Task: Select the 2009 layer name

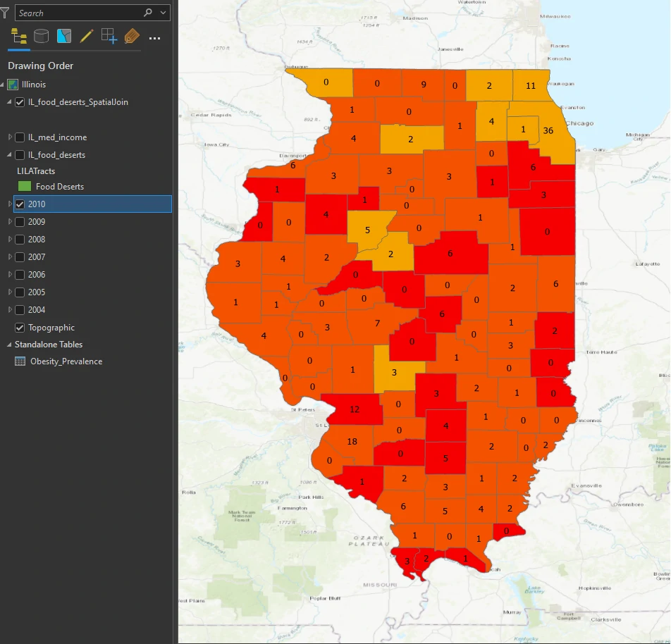Action: point(37,222)
